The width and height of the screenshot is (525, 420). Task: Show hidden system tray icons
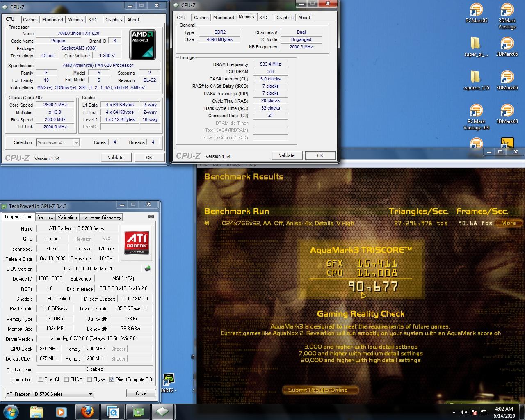454,412
